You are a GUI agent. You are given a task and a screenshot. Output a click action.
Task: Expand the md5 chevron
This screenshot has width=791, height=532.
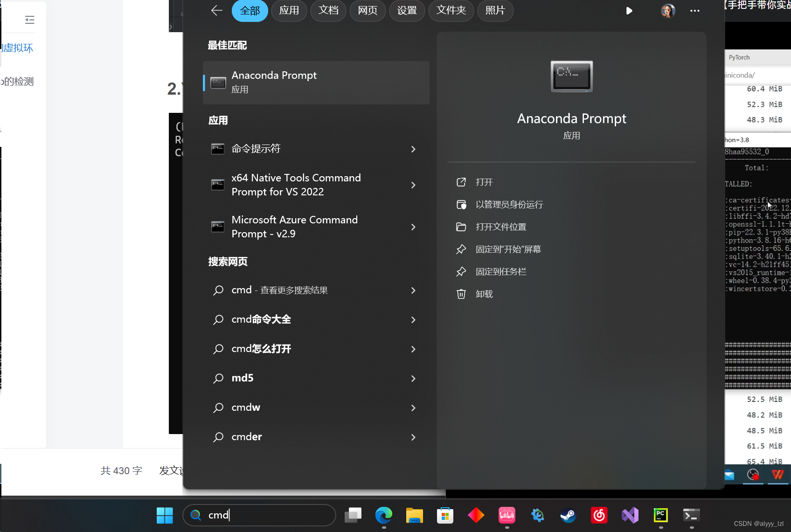(413, 379)
